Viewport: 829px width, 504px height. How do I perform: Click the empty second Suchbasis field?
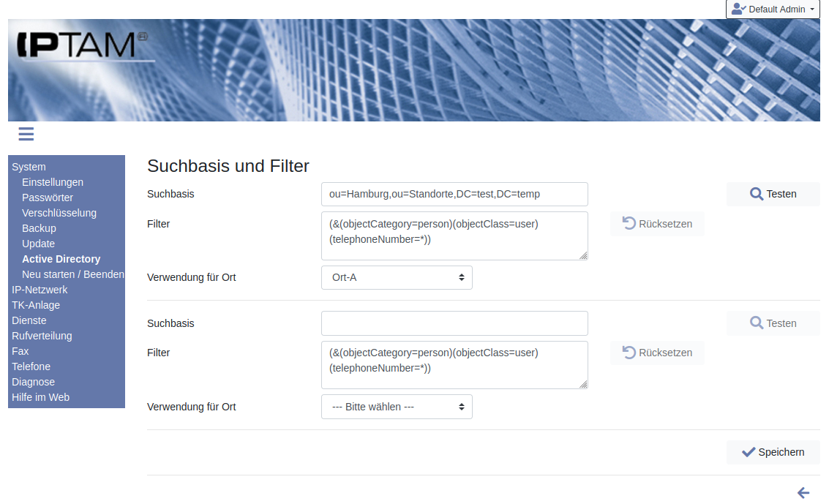[x=454, y=323]
